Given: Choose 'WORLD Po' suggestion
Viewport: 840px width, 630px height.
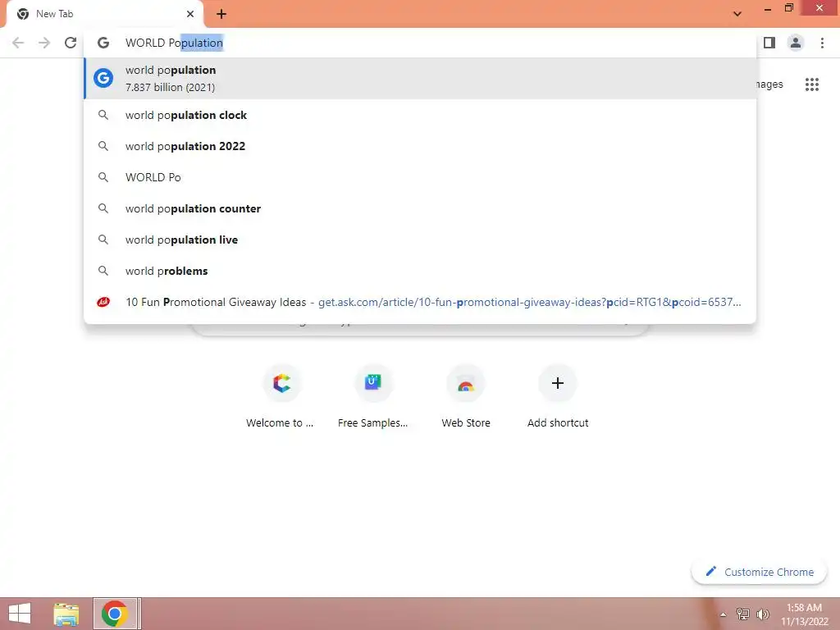Looking at the screenshot, I should [420, 177].
